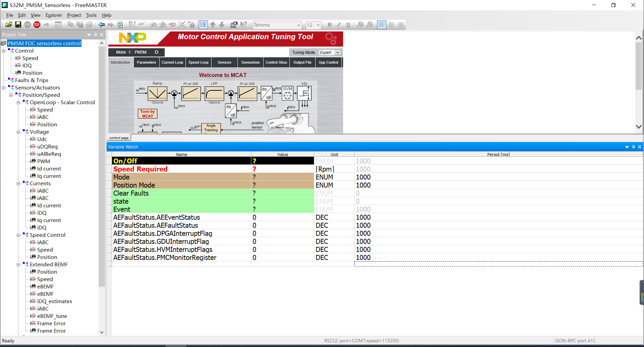Collapse the OpenLoop - Scalar Control node
This screenshot has height=347, width=644.
click(18, 102)
